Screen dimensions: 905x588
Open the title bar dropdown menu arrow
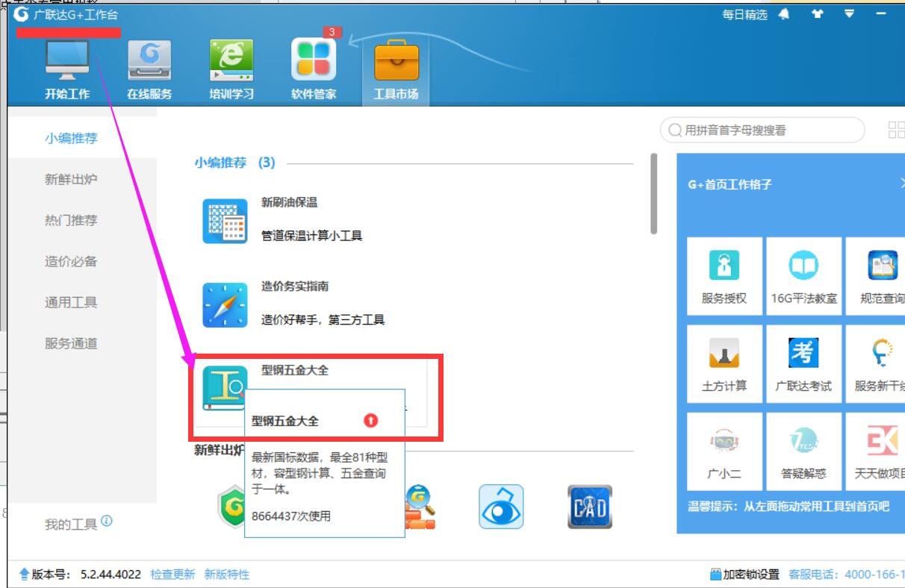[849, 13]
